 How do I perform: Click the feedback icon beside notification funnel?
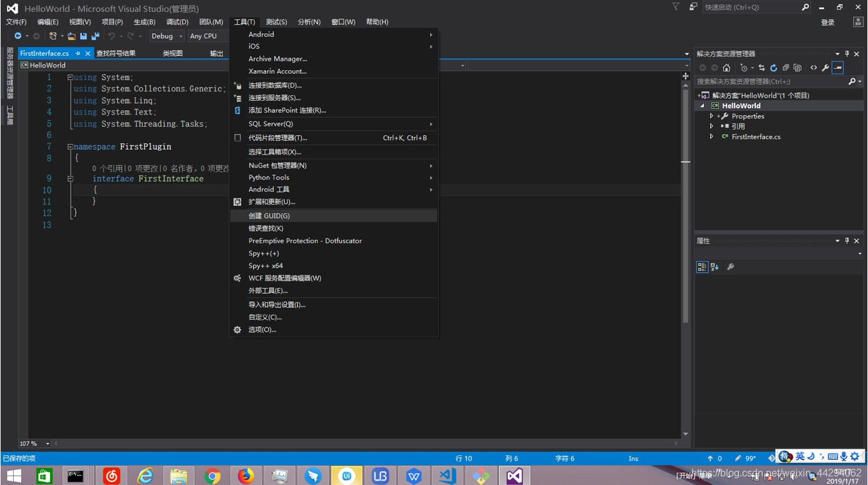click(693, 7)
